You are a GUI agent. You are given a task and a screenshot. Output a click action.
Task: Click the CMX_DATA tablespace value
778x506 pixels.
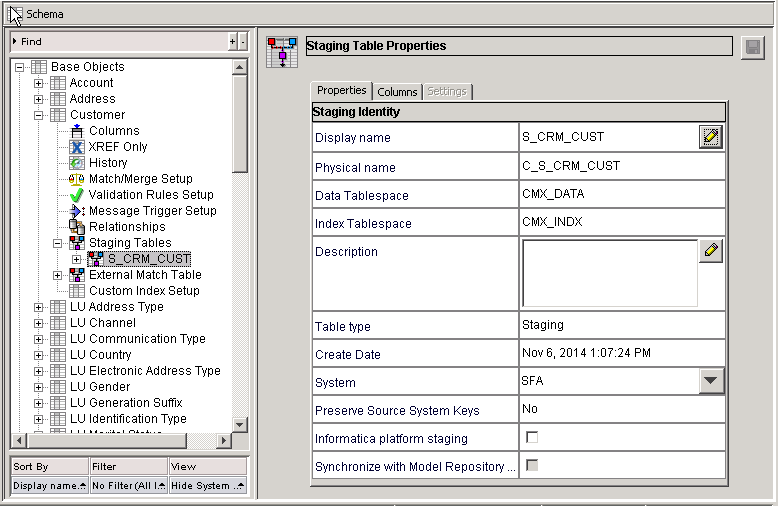(553, 194)
